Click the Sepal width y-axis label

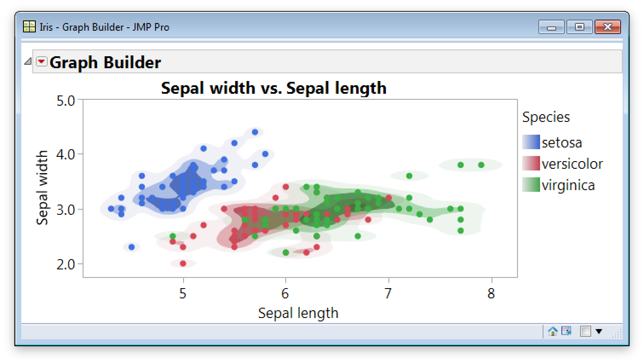(42, 188)
